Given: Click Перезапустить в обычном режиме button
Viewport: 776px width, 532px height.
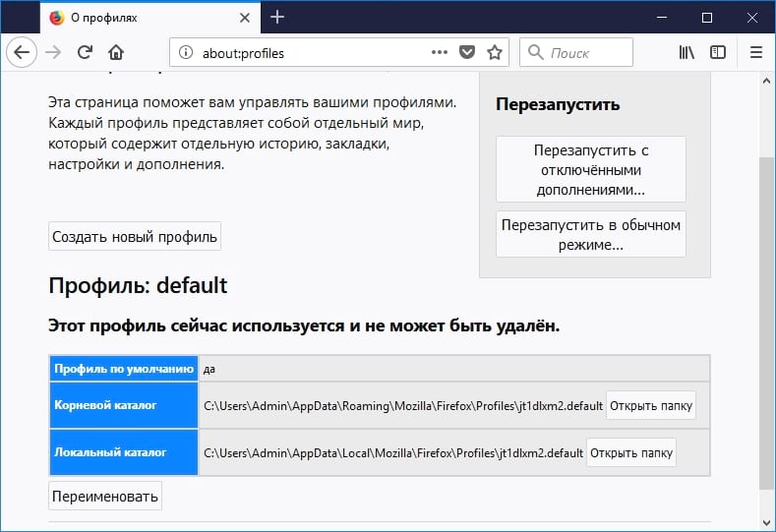Looking at the screenshot, I should pyautogui.click(x=591, y=235).
